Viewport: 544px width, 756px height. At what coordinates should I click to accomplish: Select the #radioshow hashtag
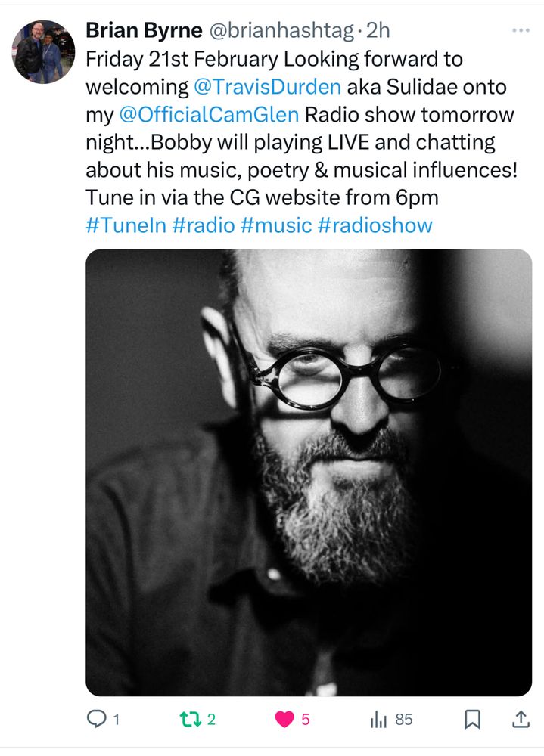pyautogui.click(x=375, y=225)
